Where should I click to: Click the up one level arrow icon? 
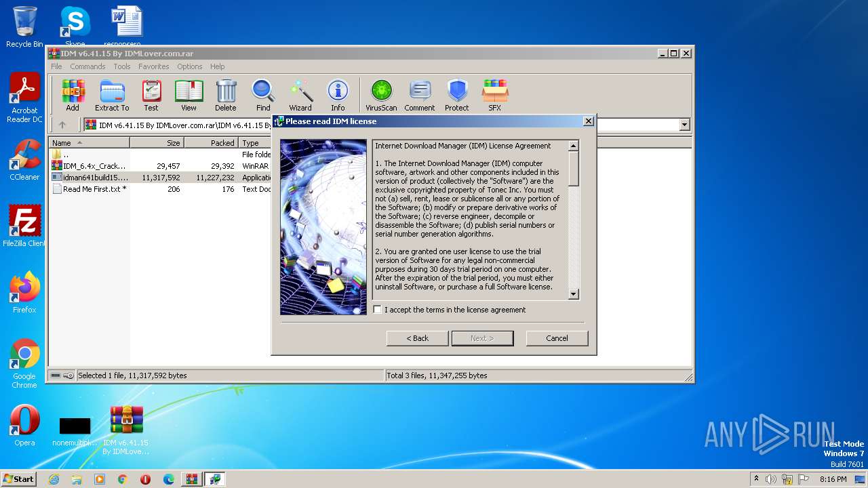pos(62,125)
